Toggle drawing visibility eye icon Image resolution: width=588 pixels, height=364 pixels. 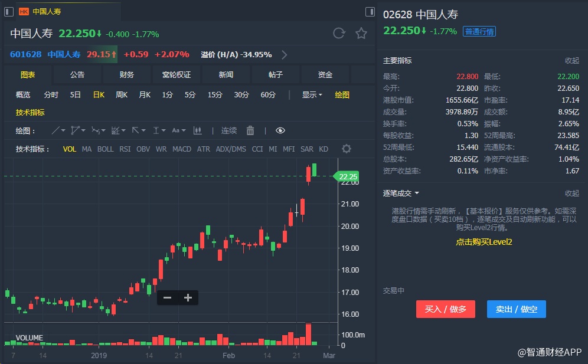[280, 130]
